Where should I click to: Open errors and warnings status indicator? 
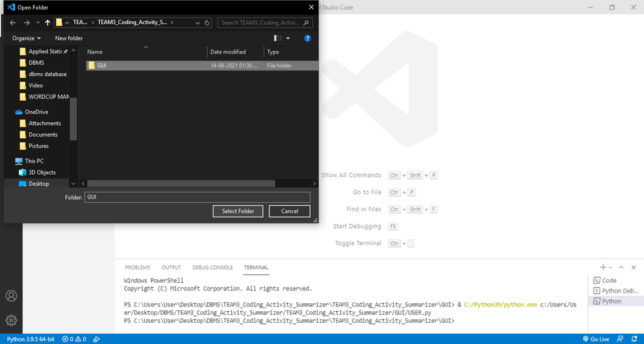coord(74,339)
